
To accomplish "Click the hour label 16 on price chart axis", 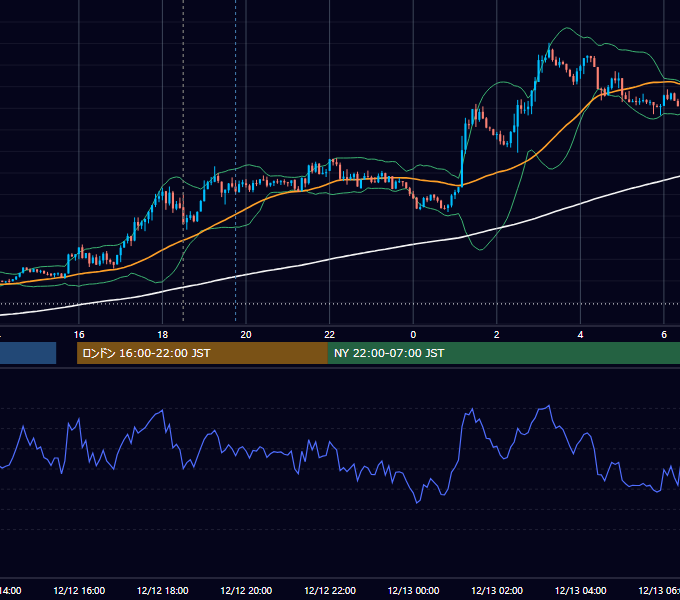I will coord(79,335).
